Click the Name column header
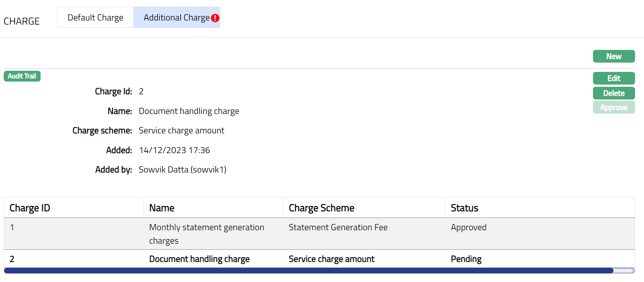 [162, 208]
